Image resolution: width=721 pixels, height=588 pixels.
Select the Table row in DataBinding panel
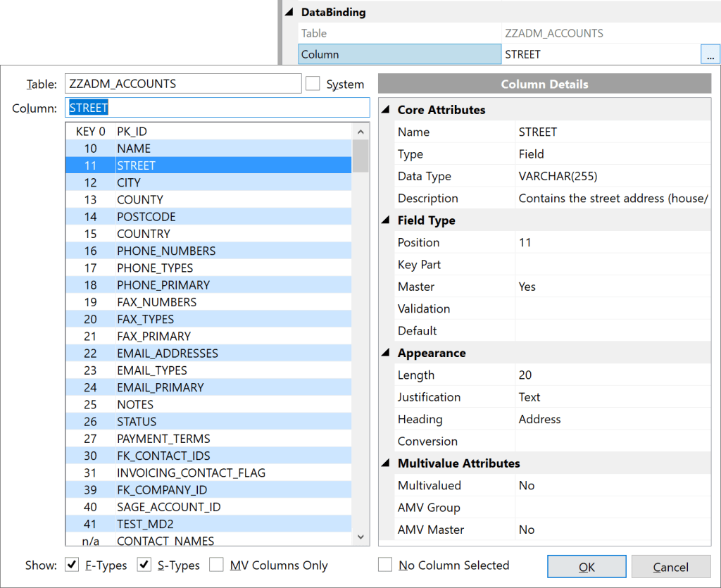pos(394,33)
